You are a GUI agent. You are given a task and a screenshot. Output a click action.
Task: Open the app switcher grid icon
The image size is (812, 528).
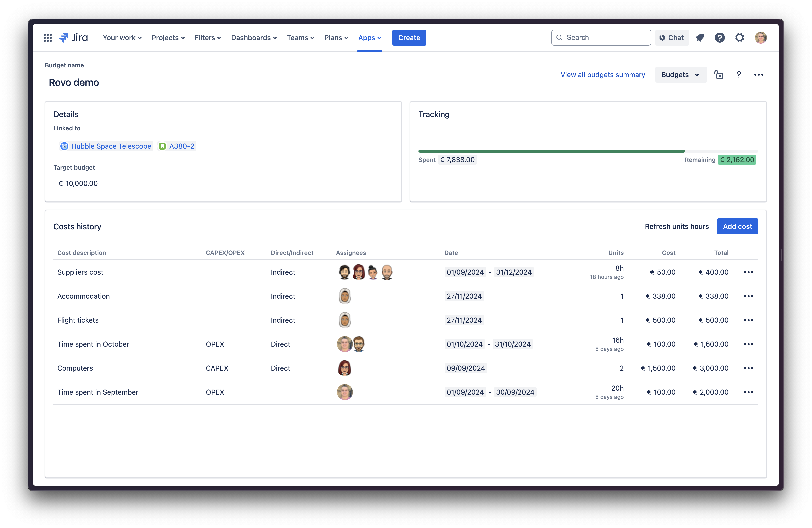48,38
